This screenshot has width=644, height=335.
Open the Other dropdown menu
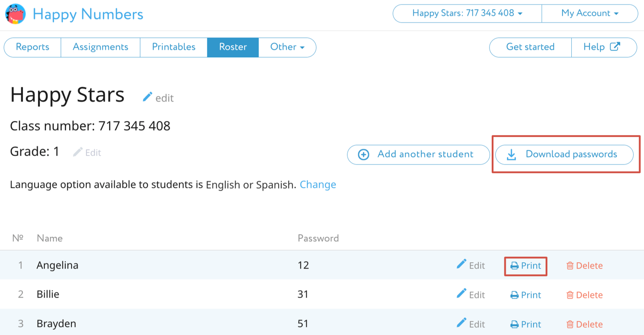click(287, 47)
